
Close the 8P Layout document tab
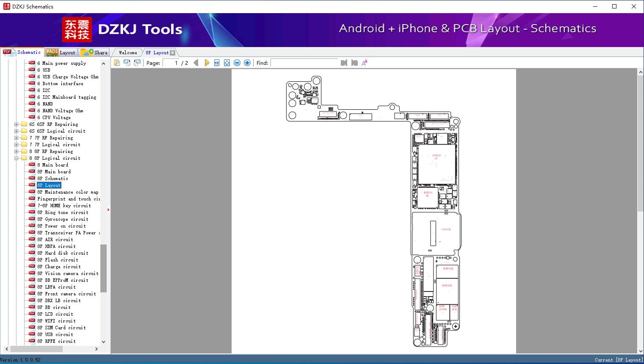click(172, 53)
